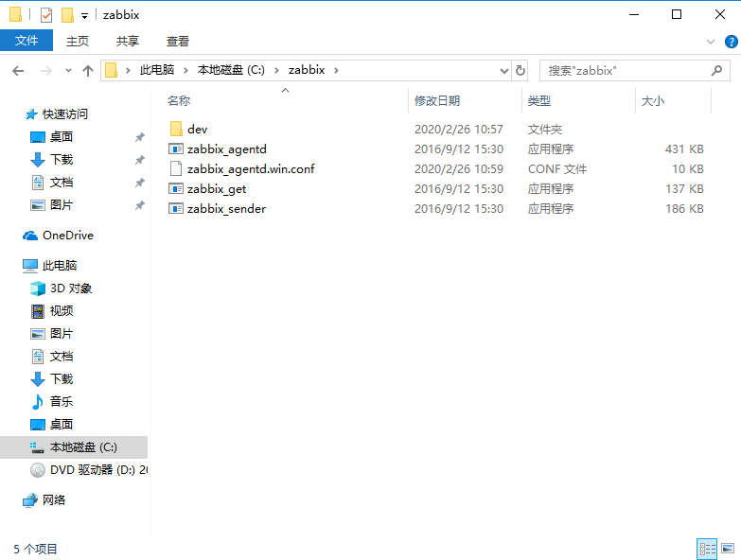Switch to the 主页 ribbon tab
This screenshot has width=741, height=560.
[x=77, y=41]
